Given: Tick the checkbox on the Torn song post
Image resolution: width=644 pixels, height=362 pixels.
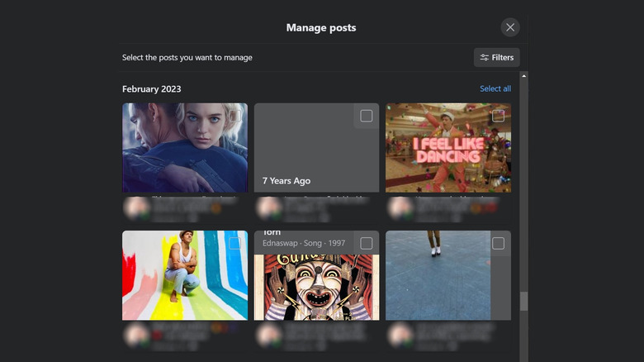Looking at the screenshot, I should (x=367, y=243).
